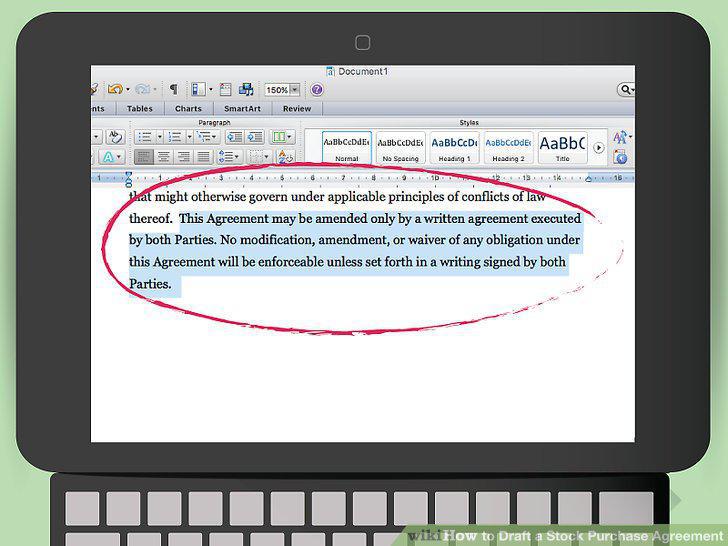Apply numbered list formatting
This screenshot has height=546, width=728.
[175, 137]
